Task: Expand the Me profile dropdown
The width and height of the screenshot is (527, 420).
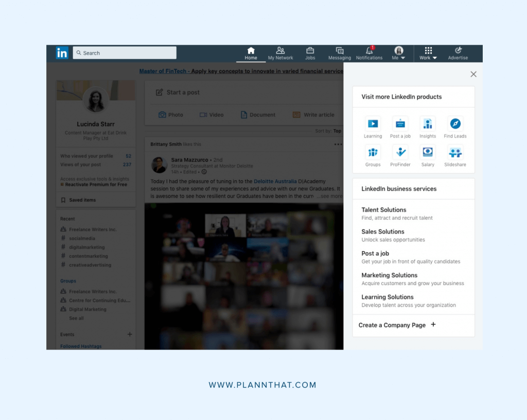Action: 399,54
